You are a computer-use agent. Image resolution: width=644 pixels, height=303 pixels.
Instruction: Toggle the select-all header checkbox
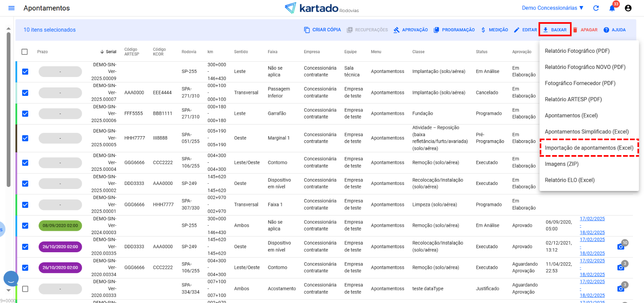tap(25, 52)
